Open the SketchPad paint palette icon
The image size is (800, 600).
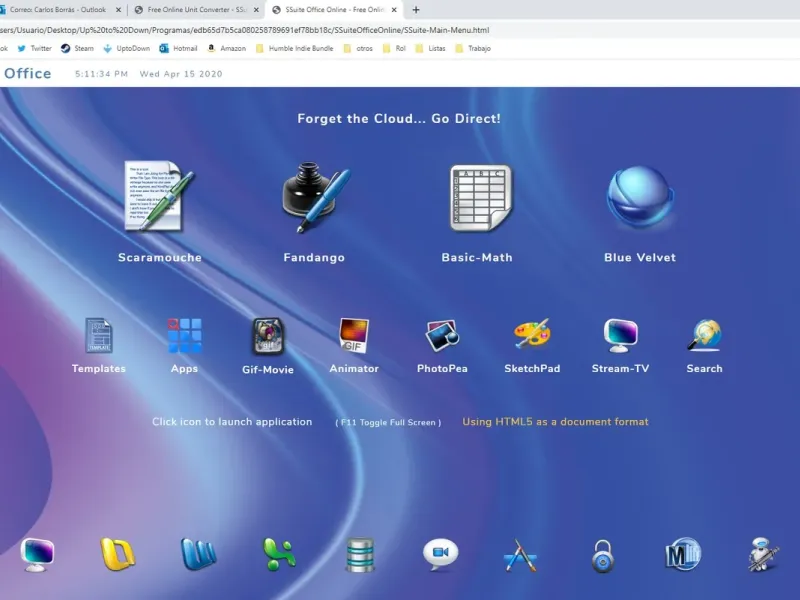532,334
